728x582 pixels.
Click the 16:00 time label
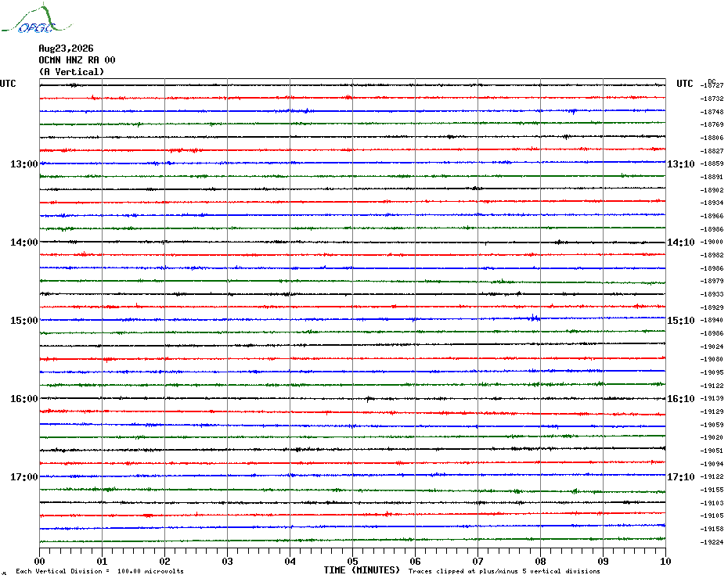click(24, 399)
